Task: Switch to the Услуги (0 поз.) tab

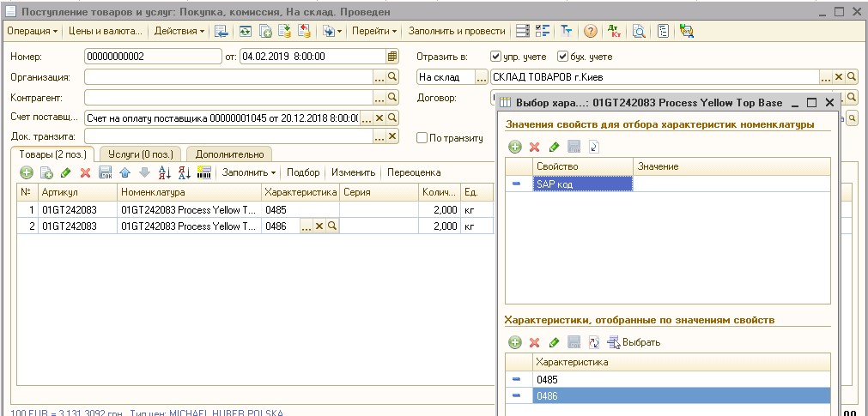Action: [142, 154]
